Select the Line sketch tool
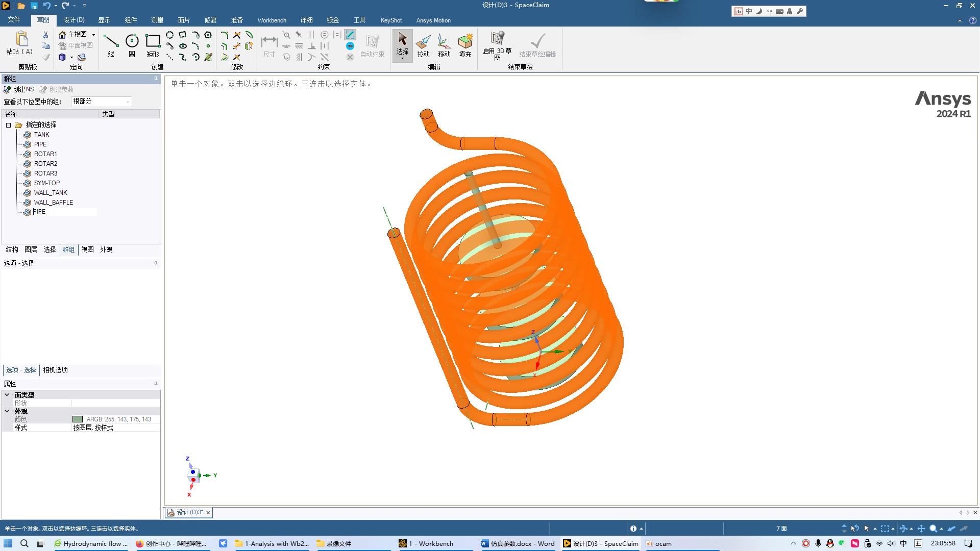Viewport: 980px width, 551px height. [110, 42]
